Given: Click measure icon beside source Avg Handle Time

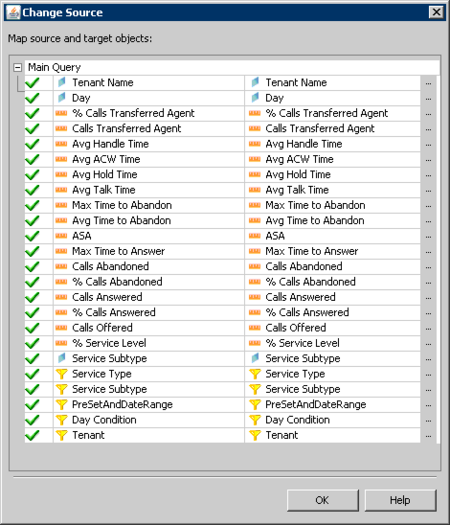Looking at the screenshot, I should point(61,144).
